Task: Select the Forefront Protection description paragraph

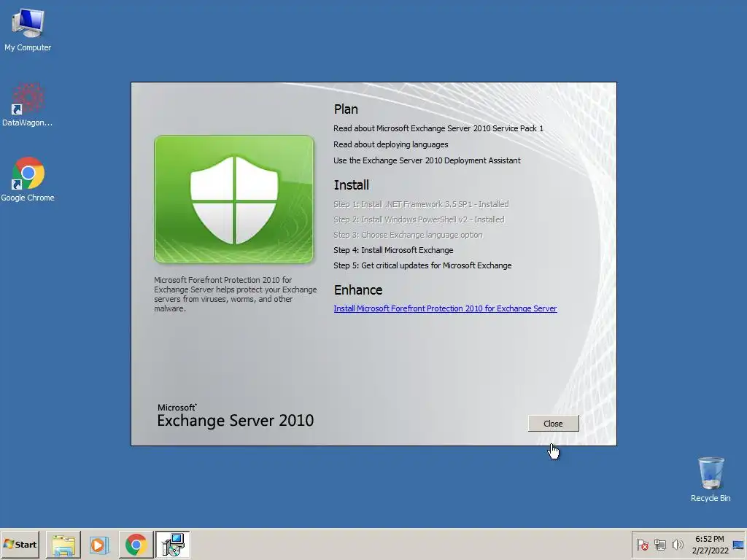Action: (x=236, y=295)
